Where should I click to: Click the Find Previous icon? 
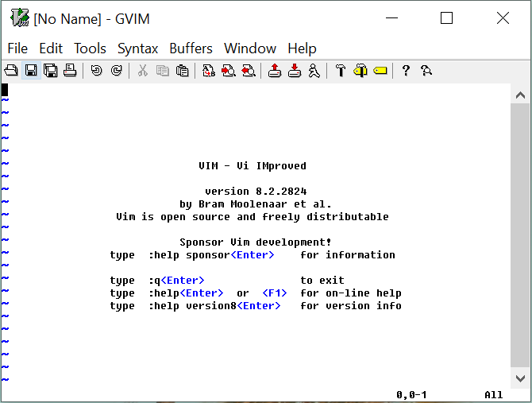tap(249, 71)
